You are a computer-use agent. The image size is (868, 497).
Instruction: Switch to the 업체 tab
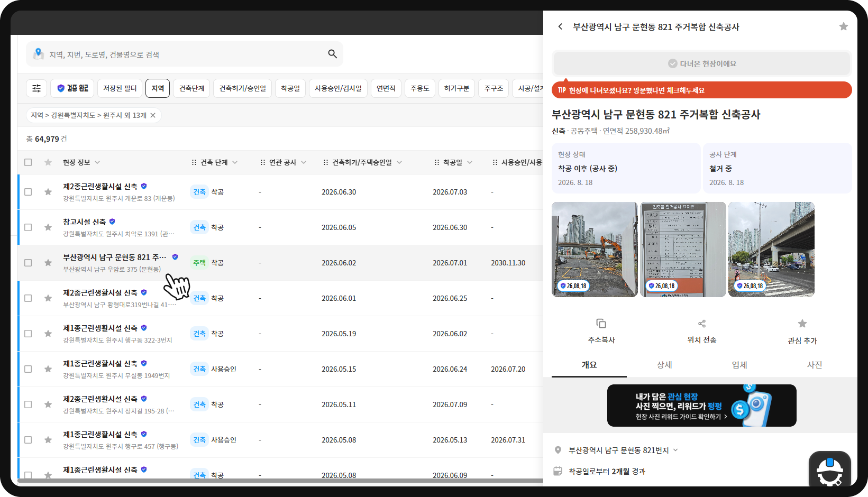pos(739,365)
